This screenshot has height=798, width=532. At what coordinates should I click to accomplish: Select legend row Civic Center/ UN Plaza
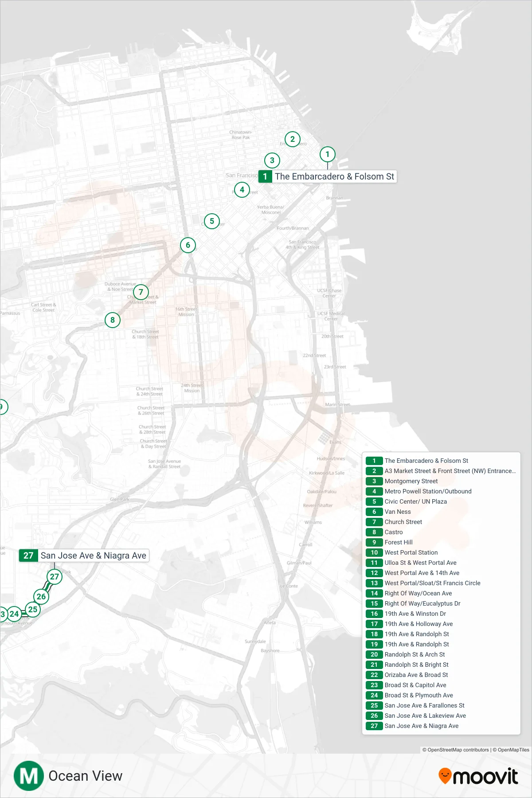pyautogui.click(x=441, y=501)
